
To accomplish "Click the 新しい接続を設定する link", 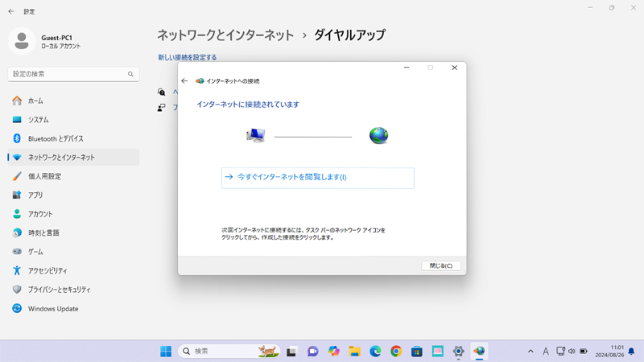I will 188,57.
